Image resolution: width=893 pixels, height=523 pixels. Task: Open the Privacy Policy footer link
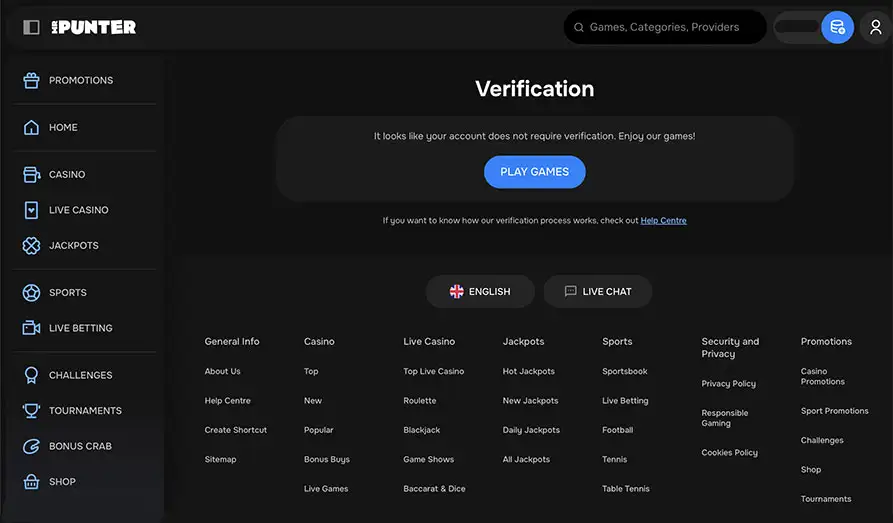coord(728,383)
